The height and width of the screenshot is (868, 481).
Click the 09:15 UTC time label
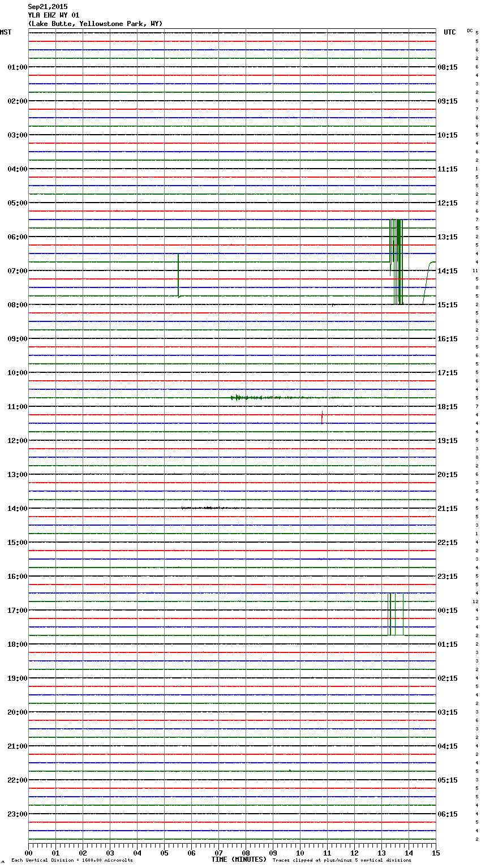448,101
